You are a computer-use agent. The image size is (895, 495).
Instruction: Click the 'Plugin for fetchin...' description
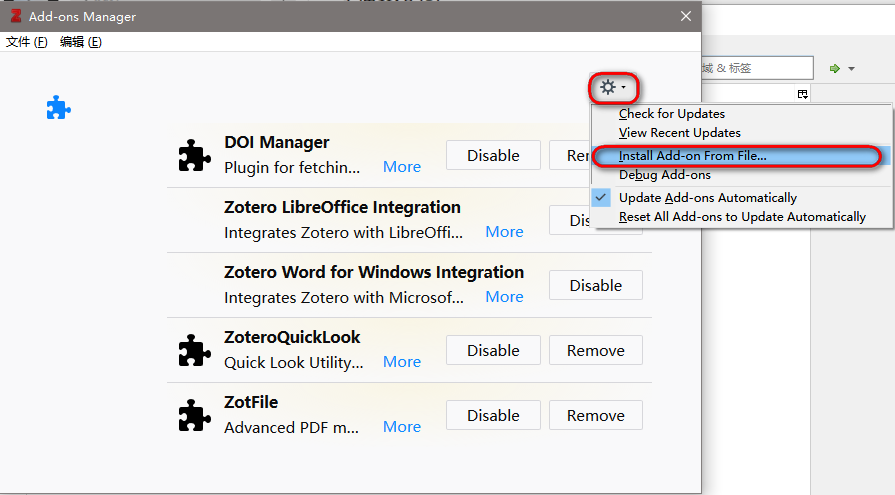(x=292, y=167)
